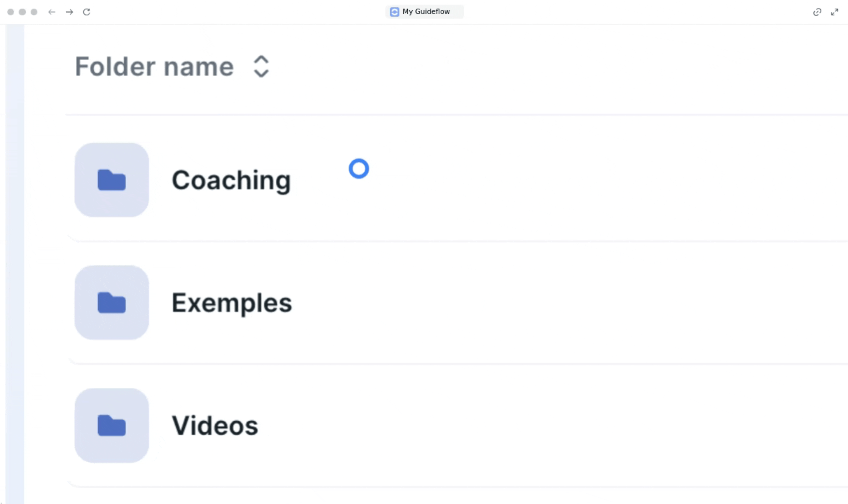Click the second gray window dot (minimize)
This screenshot has height=504, width=848.
coord(23,12)
